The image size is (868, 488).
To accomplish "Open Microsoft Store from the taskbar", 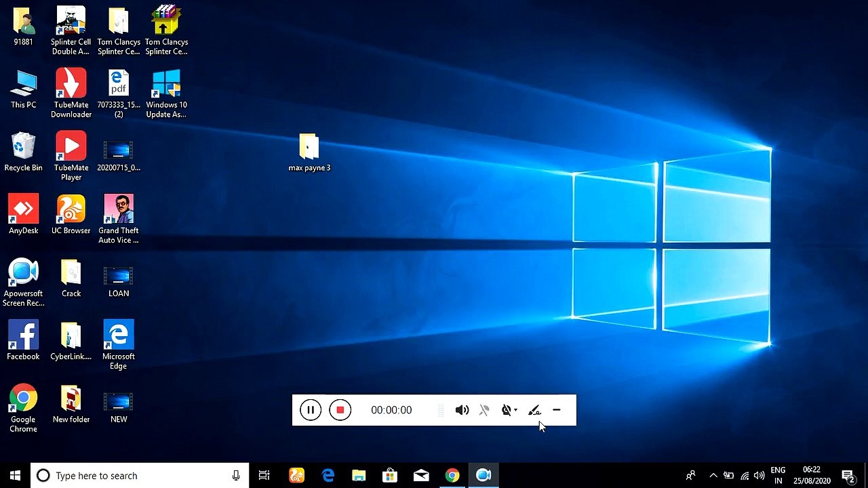I will pos(390,476).
